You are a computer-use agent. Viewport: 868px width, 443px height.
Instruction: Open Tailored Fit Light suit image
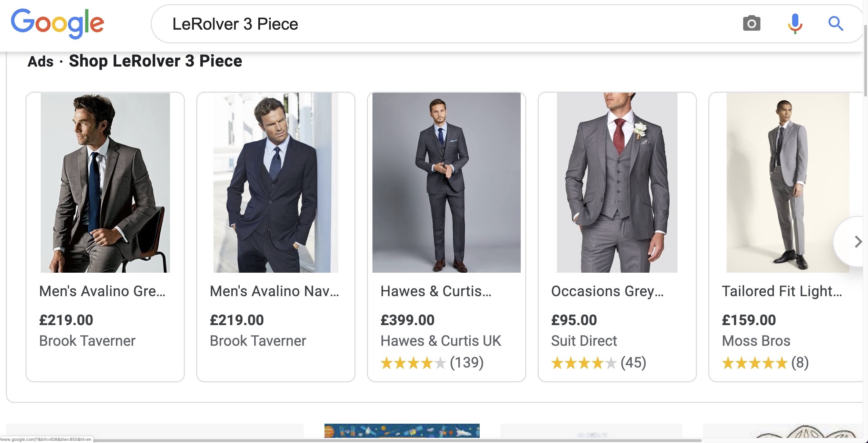tap(788, 183)
